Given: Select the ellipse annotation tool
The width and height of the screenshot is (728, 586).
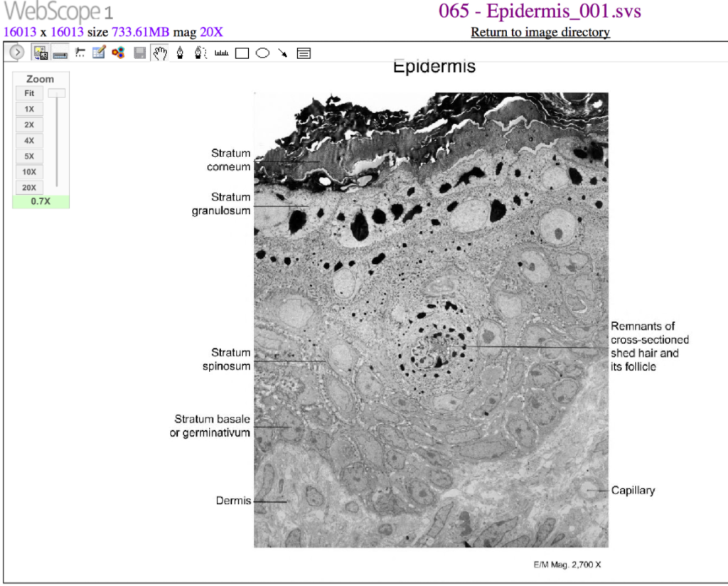Looking at the screenshot, I should pos(262,53).
